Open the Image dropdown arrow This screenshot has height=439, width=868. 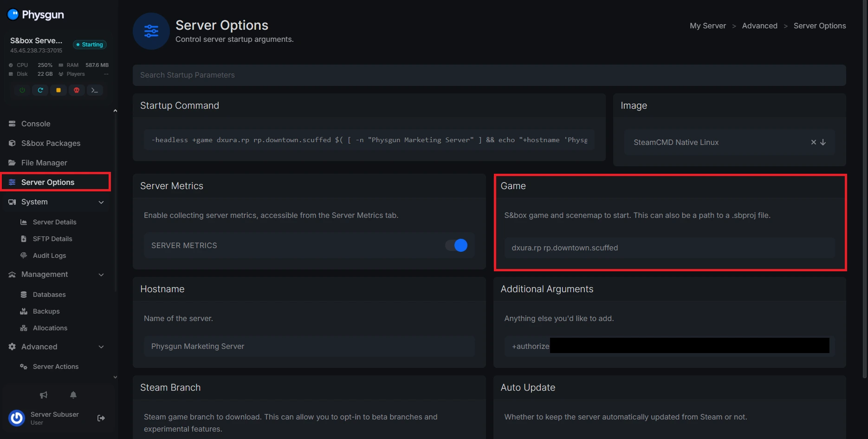click(x=823, y=142)
